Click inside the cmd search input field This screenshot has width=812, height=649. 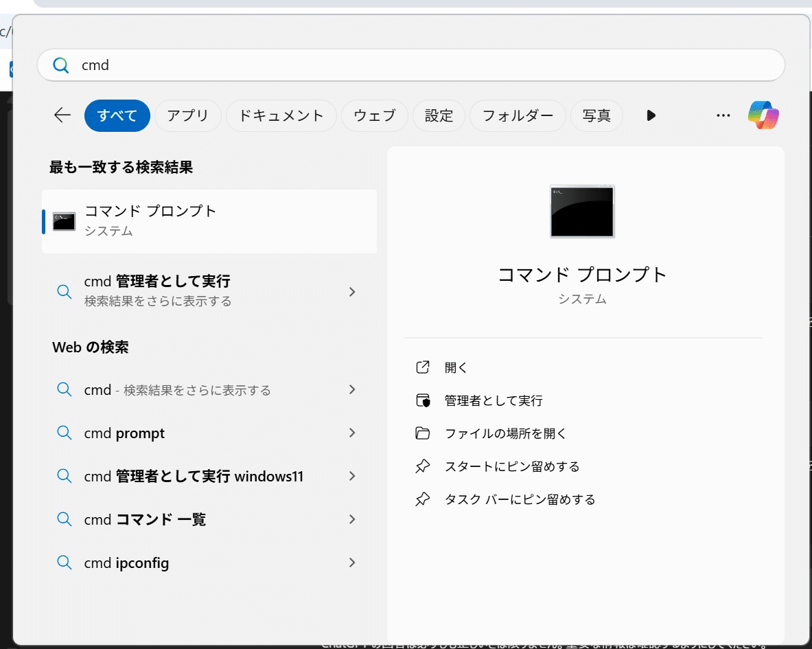275,65
